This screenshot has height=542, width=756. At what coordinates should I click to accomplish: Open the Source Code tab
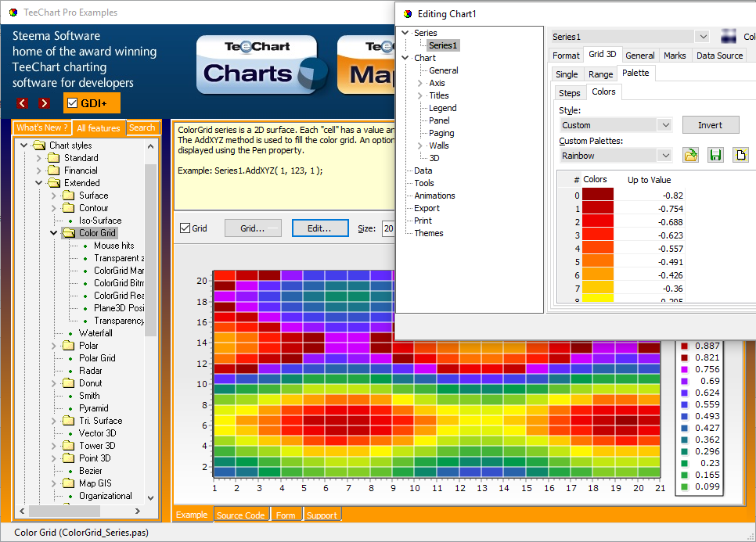tap(240, 515)
